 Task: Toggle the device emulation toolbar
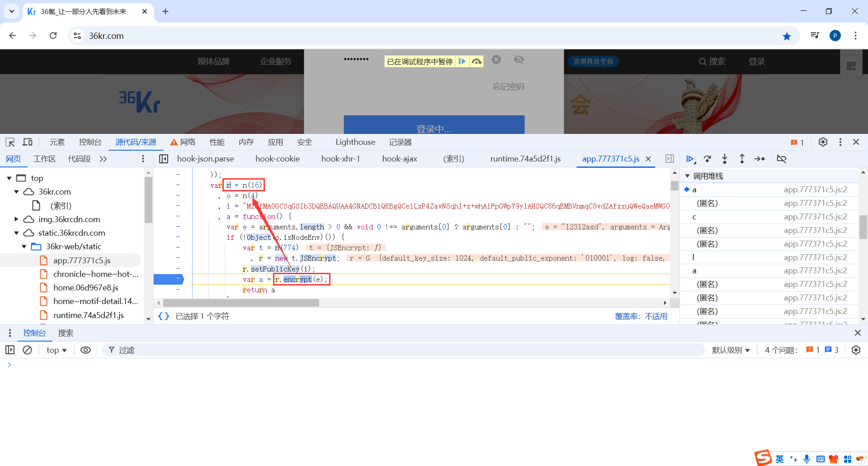(x=28, y=142)
